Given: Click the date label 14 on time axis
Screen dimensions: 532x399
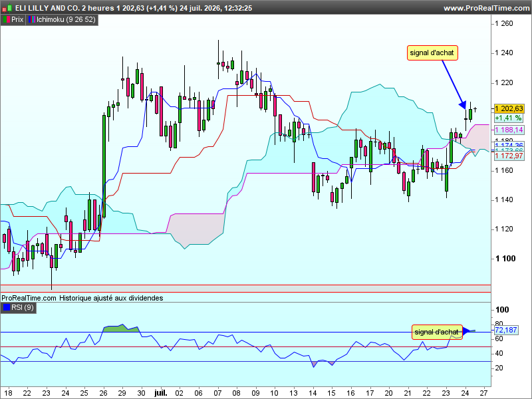Looking at the screenshot, I should (313, 393).
